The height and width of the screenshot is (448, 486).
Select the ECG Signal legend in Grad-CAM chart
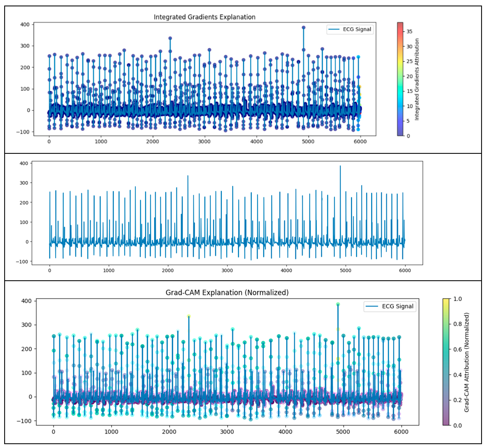point(390,306)
